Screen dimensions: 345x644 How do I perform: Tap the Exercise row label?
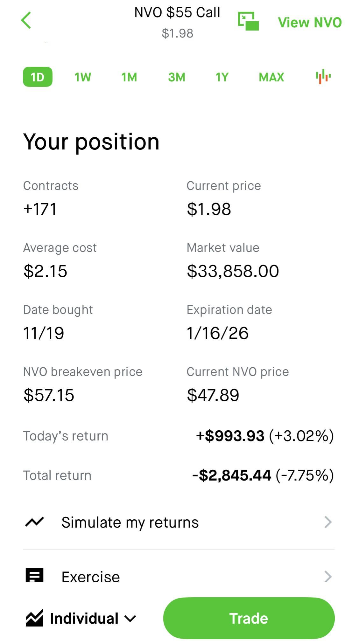tap(91, 577)
